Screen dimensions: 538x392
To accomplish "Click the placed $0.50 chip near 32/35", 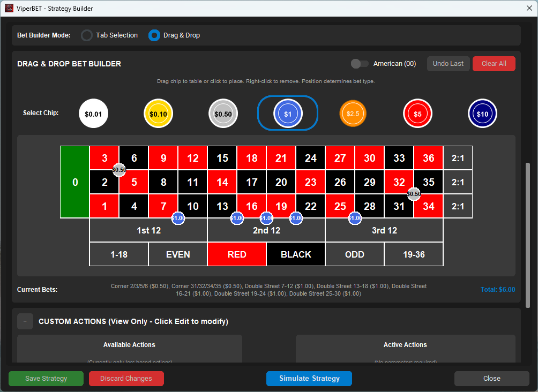I will [414, 194].
